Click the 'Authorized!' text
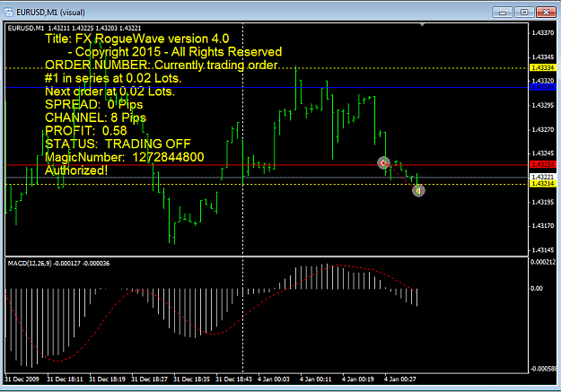 (x=76, y=170)
